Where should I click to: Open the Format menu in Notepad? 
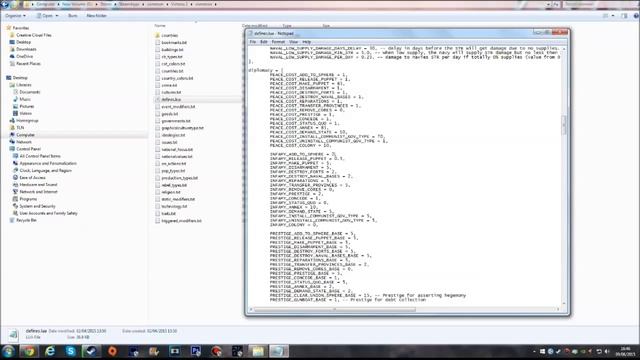278,42
